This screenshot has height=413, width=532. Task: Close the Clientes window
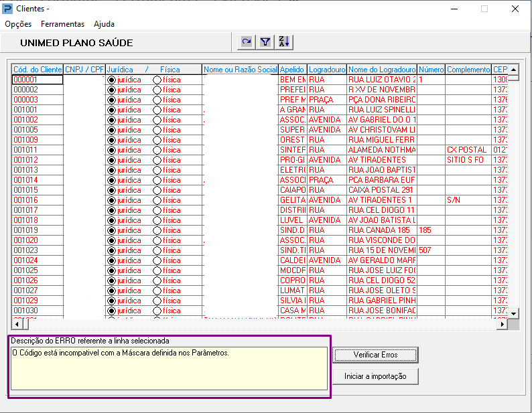click(x=515, y=9)
